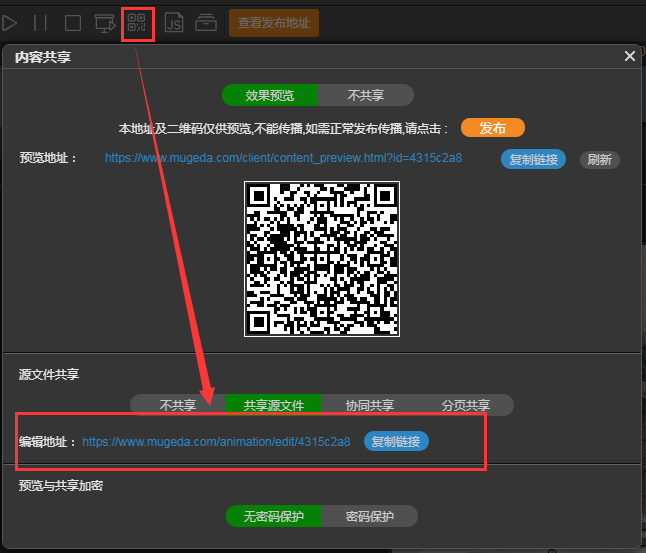Click the 源文件共享 section heading

click(49, 374)
